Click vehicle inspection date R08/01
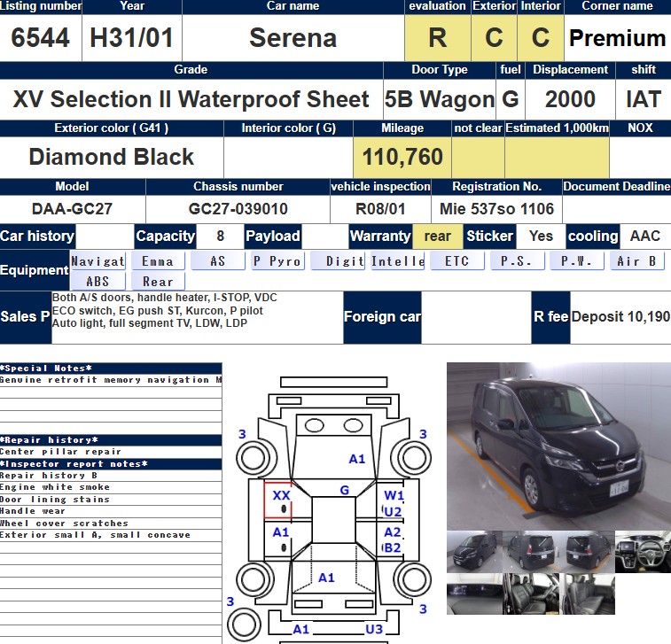This screenshot has height=644, width=671. tap(380, 209)
